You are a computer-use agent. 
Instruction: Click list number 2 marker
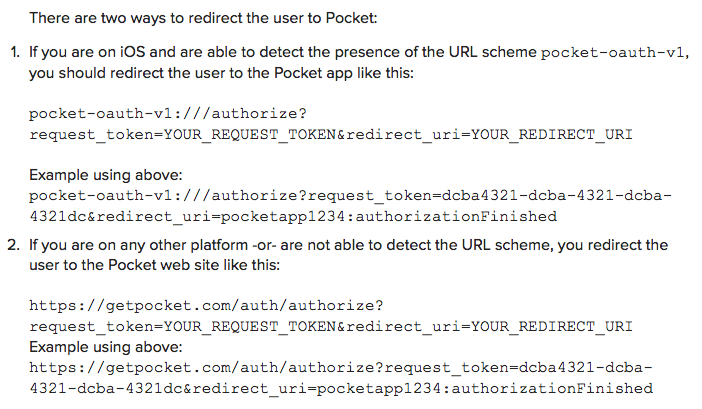point(14,245)
